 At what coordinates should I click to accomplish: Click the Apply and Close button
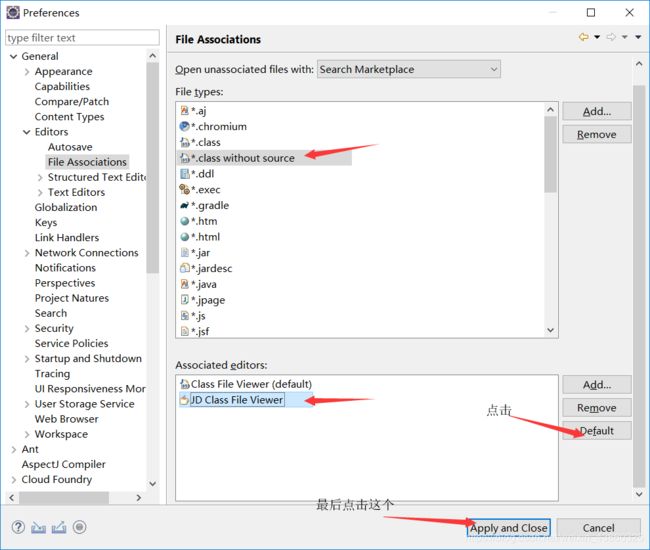[508, 528]
